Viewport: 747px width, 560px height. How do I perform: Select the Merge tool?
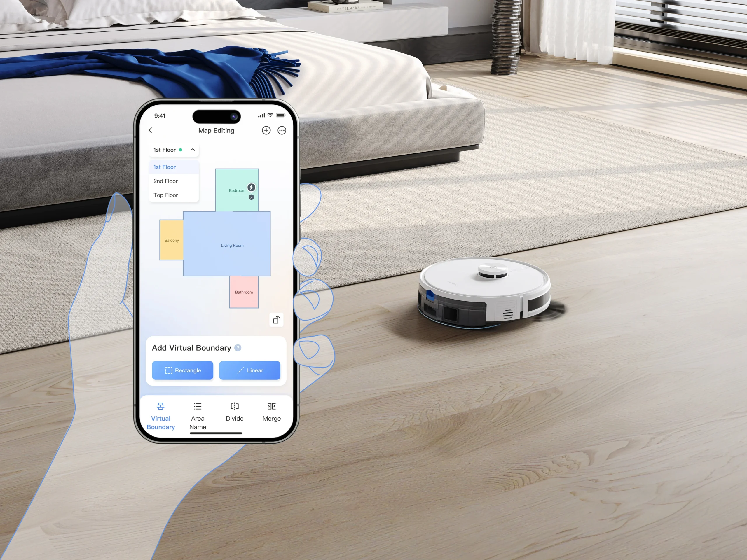(x=270, y=412)
